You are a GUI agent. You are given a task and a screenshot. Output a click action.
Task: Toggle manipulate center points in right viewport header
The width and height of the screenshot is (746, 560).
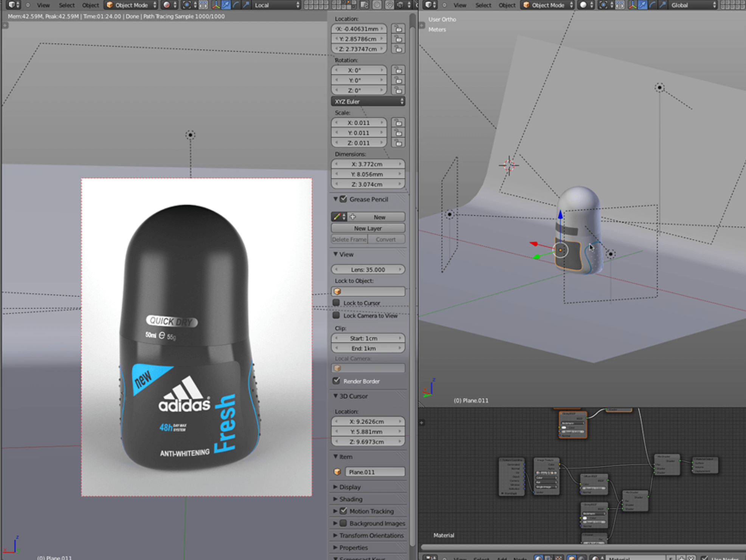[x=620, y=5]
